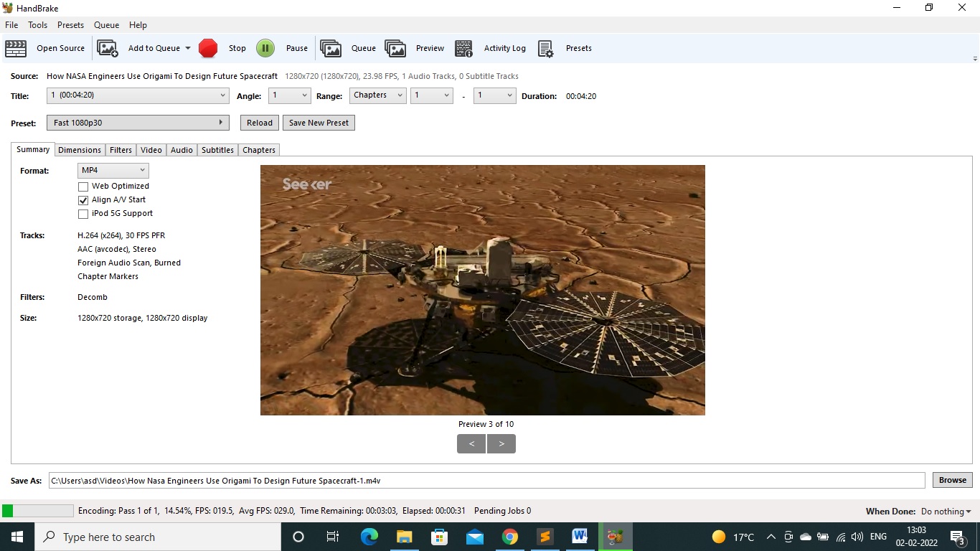This screenshot has width=980, height=551.
Task: Expand the Title dropdown
Action: [138, 95]
